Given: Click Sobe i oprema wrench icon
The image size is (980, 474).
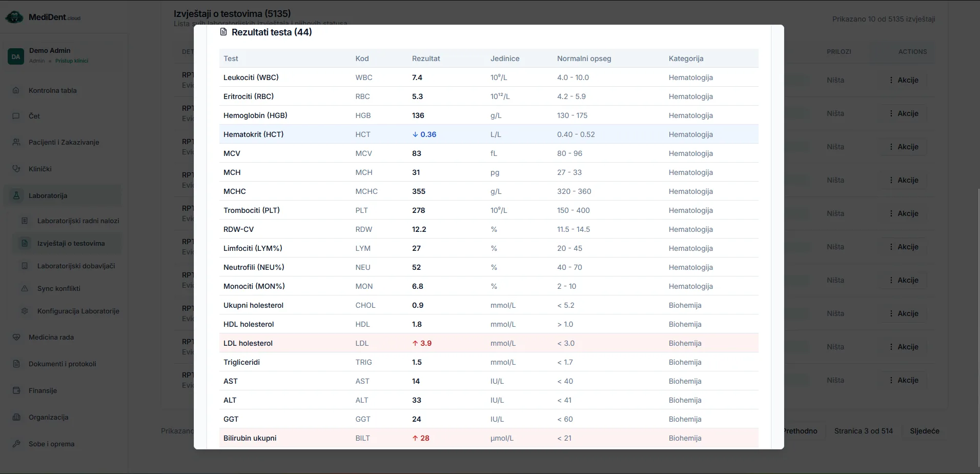Looking at the screenshot, I should coord(16,444).
